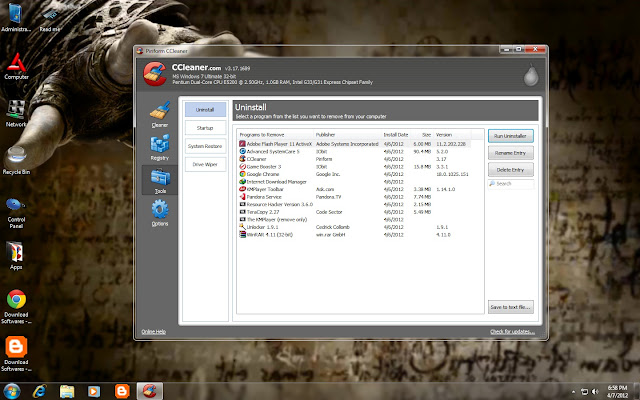Switch to the Drive Wiper tab
Viewport: 640px width, 400px height.
pos(205,164)
